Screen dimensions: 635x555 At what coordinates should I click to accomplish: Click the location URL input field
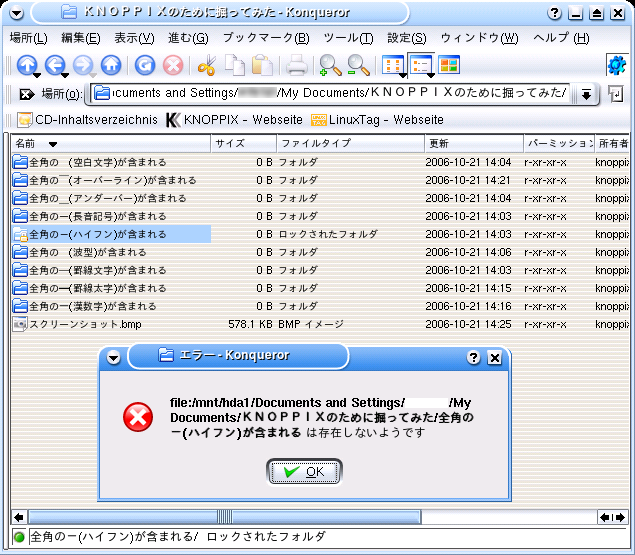330,94
